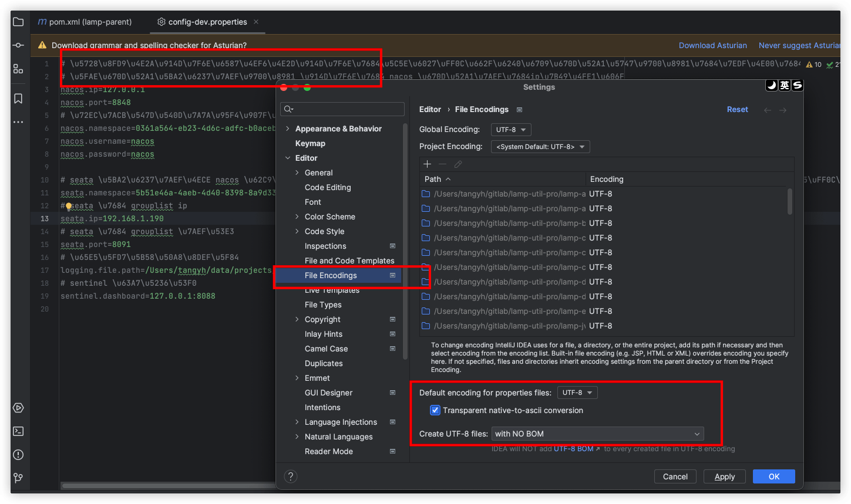Open the Git tool window icon
Viewport: 851px width, 504px height.
(x=18, y=478)
